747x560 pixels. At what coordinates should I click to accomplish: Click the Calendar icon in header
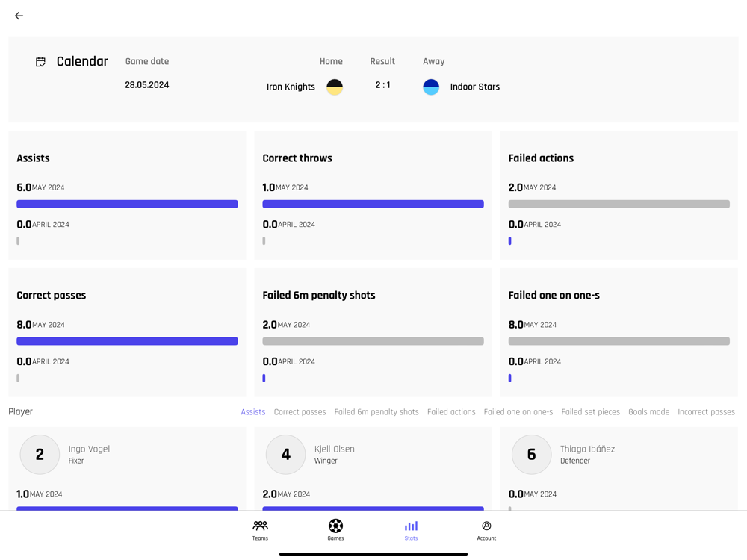41,62
